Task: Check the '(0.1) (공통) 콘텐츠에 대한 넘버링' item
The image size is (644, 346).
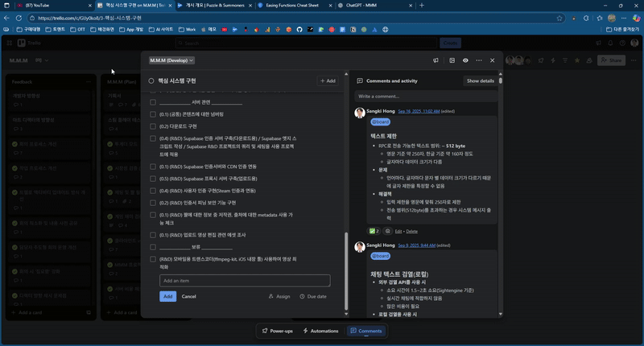Action: 153,114
